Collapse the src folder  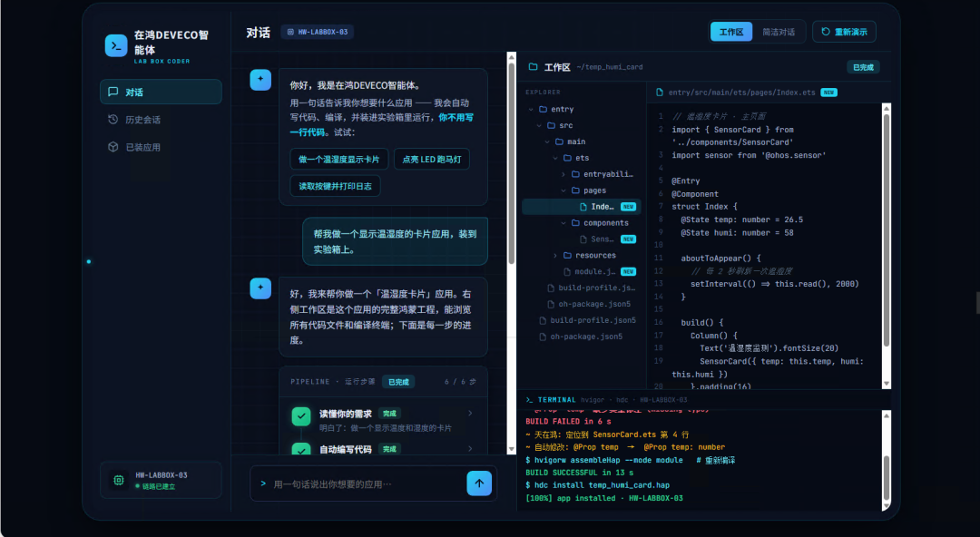pos(539,125)
